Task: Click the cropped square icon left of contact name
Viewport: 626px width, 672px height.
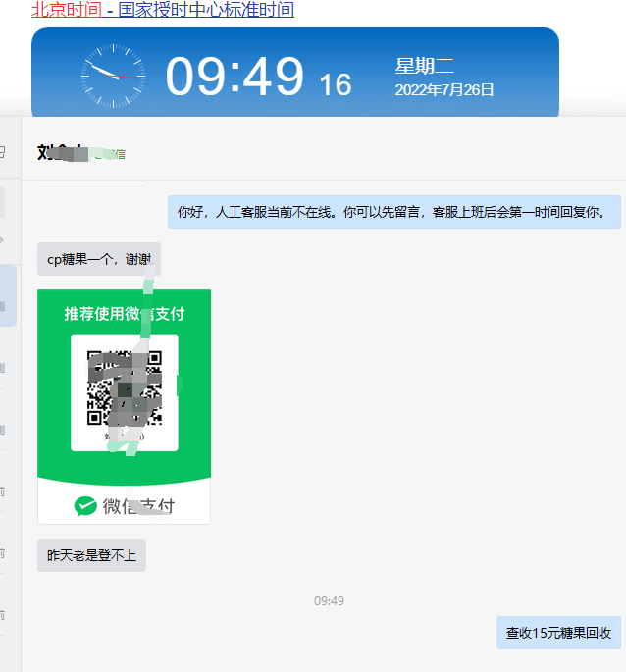Action: coord(2,152)
